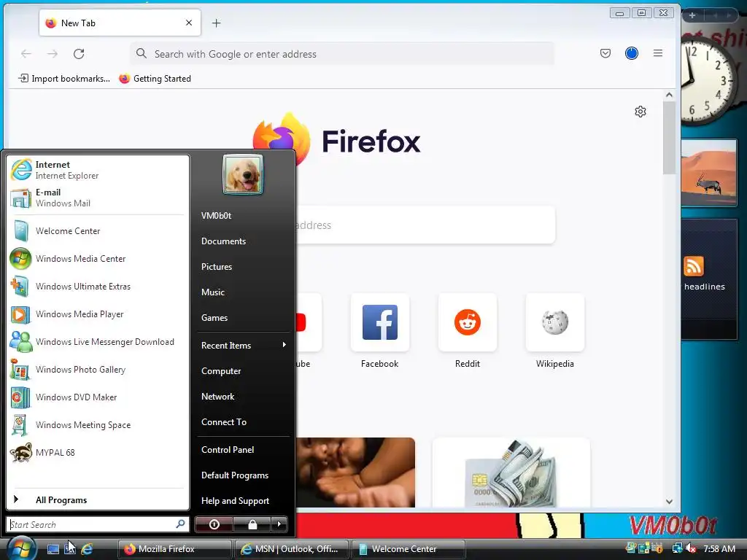Click Firefox page scrollbar up arrow
This screenshot has width=747, height=560.
click(670, 95)
